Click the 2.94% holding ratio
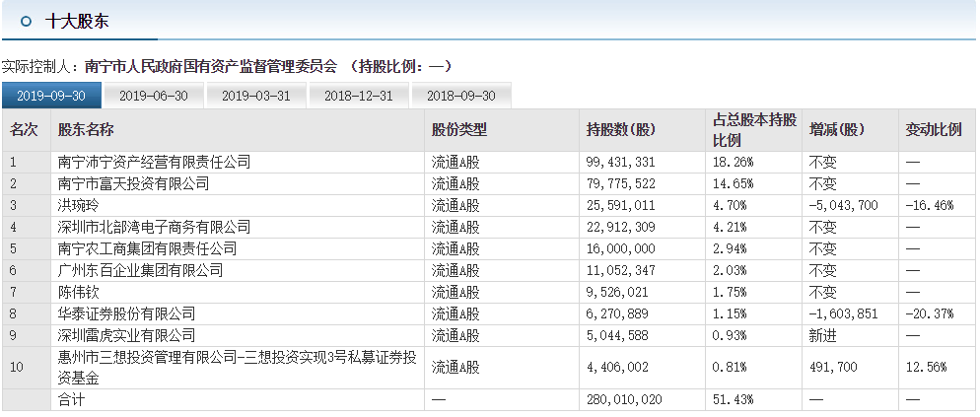This screenshot has height=417, width=980. 730,248
